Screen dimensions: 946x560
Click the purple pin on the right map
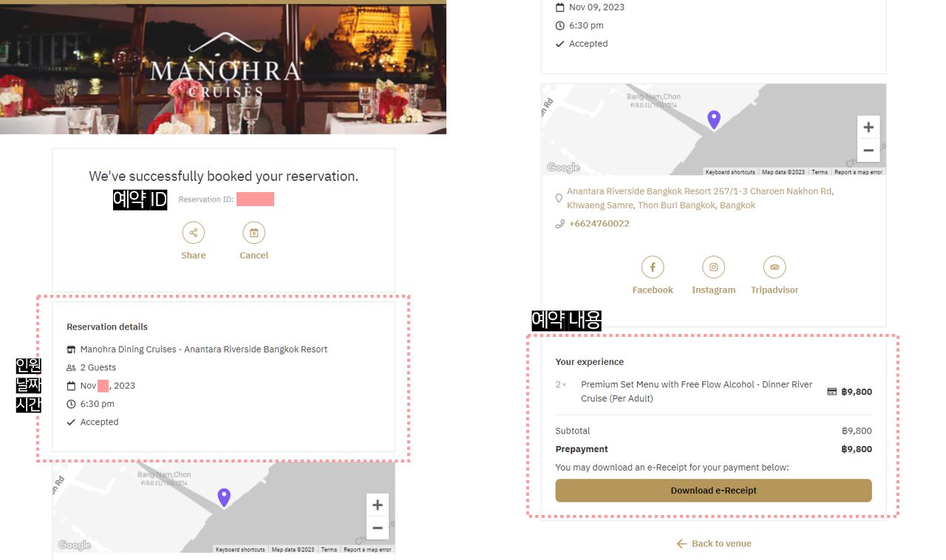click(713, 120)
